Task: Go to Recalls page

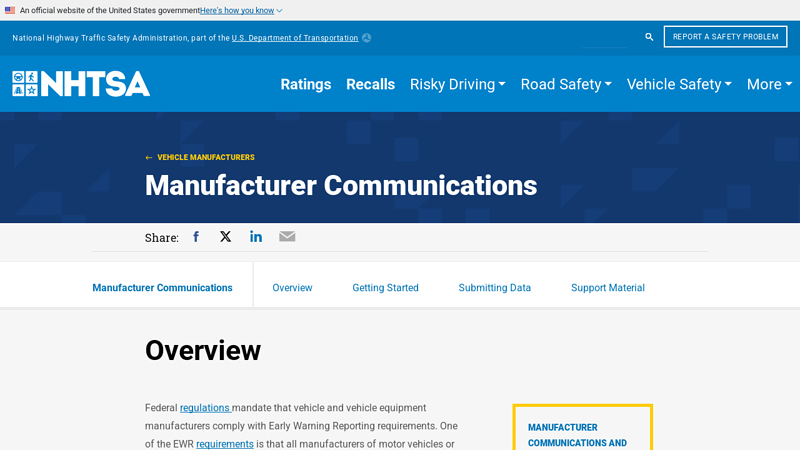Action: click(370, 84)
